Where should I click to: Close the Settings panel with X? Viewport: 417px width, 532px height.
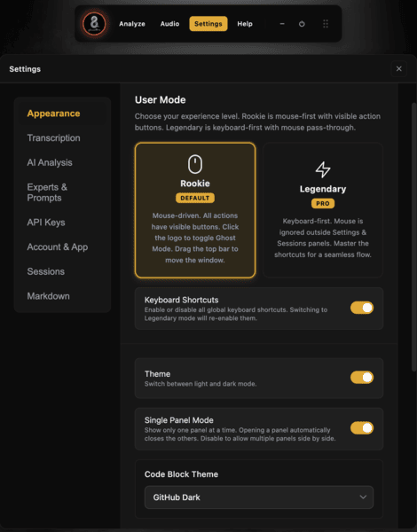pyautogui.click(x=399, y=69)
